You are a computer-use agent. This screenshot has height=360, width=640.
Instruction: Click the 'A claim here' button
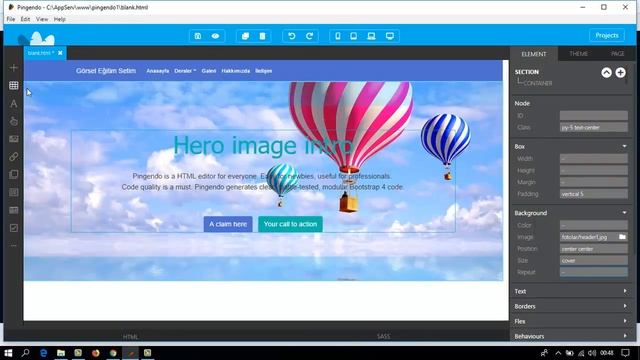pyautogui.click(x=228, y=224)
